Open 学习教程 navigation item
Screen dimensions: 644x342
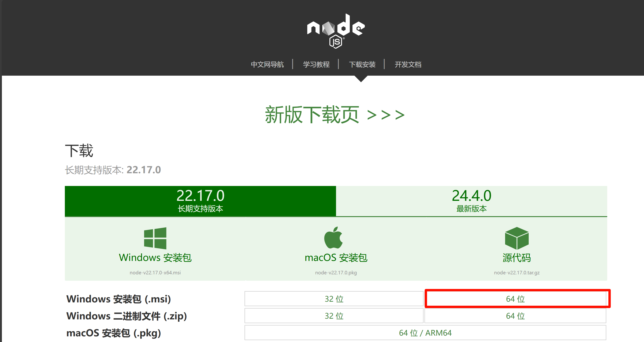(x=316, y=64)
